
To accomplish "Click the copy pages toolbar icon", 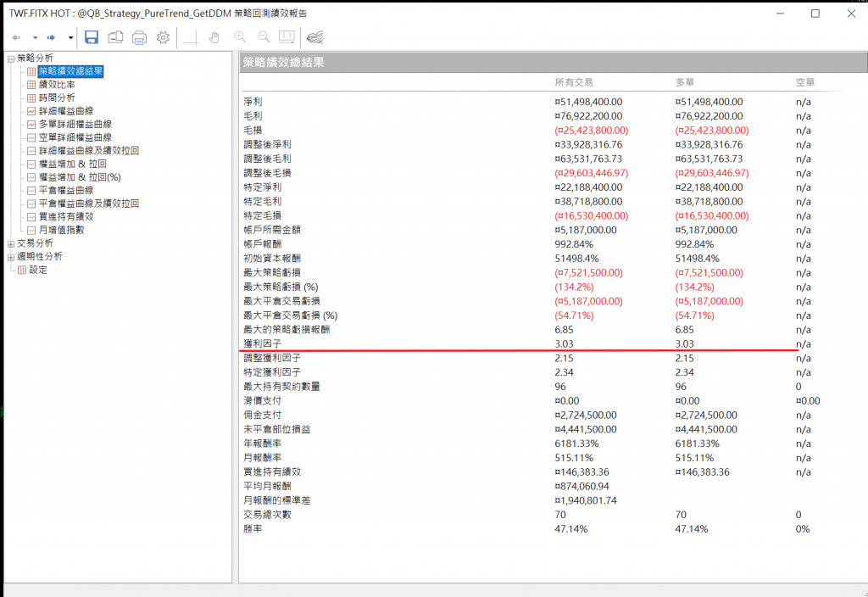I will [115, 37].
